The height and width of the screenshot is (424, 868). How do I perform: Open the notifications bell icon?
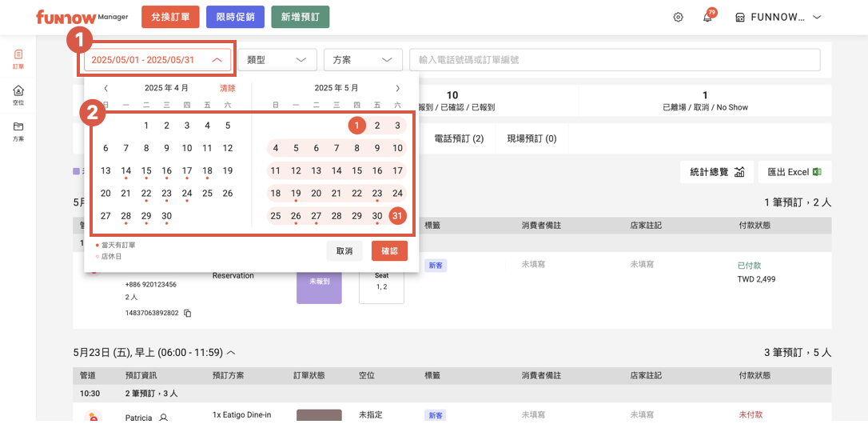coord(707,18)
